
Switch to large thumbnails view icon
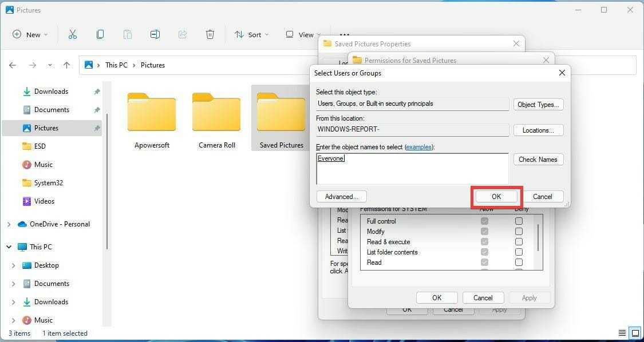pos(634,333)
